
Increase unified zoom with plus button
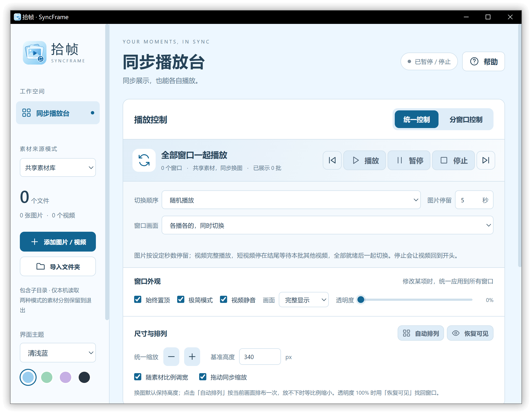coord(192,357)
